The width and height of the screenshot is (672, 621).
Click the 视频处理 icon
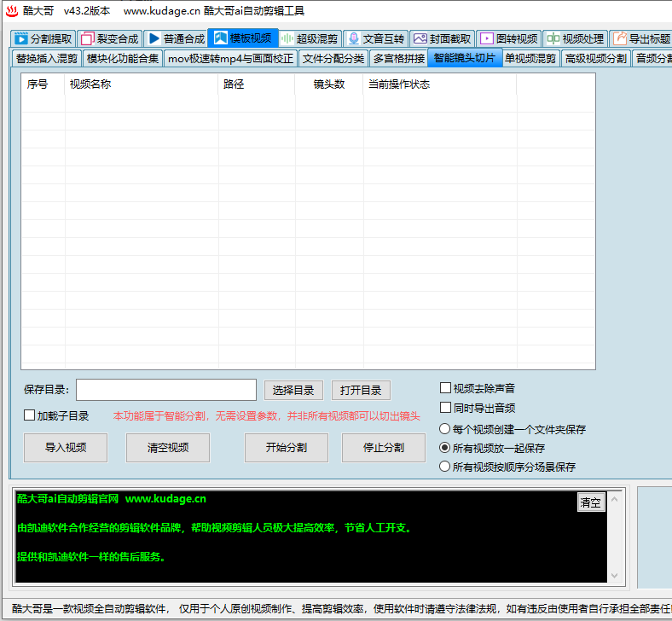point(553,38)
